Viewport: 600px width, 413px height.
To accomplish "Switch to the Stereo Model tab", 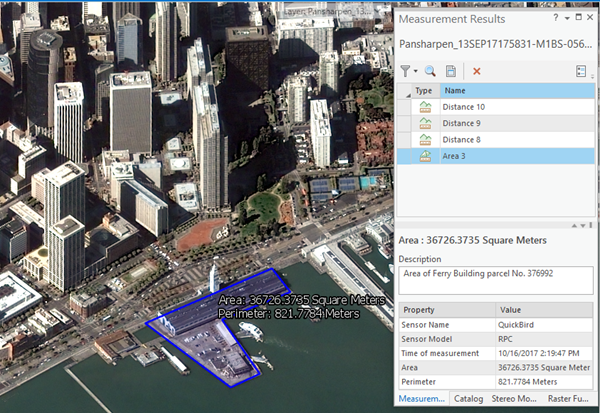I will 514,399.
